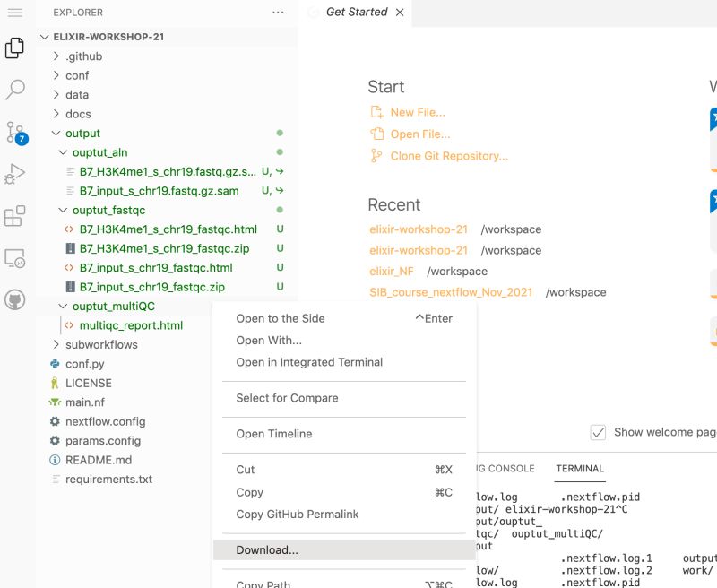
Task: Collapse the ELIXIR-WORKSHOP-21 root folder
Action: coord(44,37)
